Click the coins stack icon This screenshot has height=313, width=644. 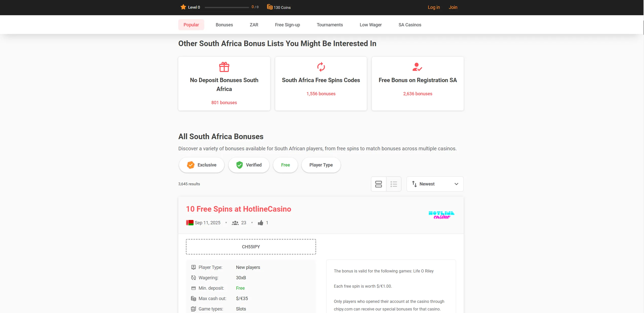pos(270,7)
